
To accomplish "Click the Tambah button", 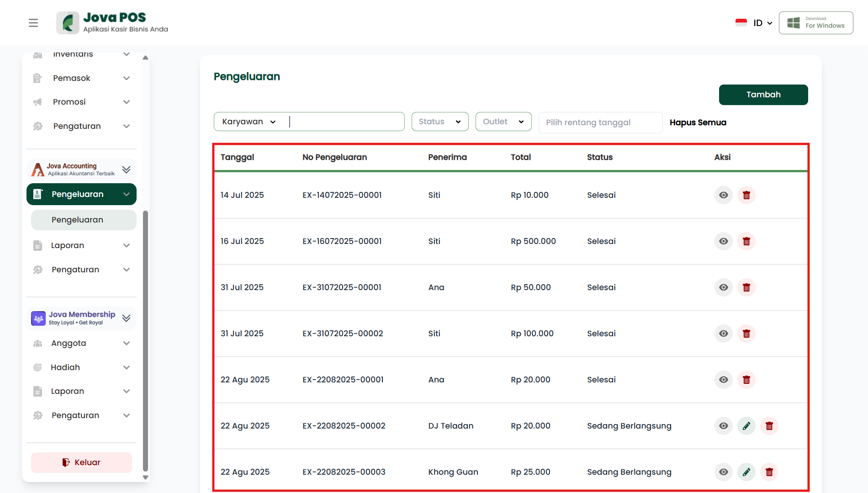I will [763, 95].
